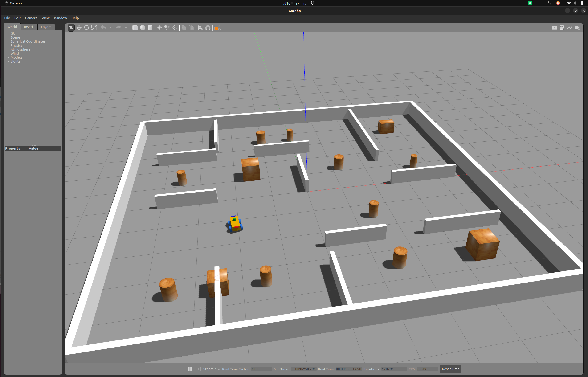
Task: Add a point light
Action: 159,28
